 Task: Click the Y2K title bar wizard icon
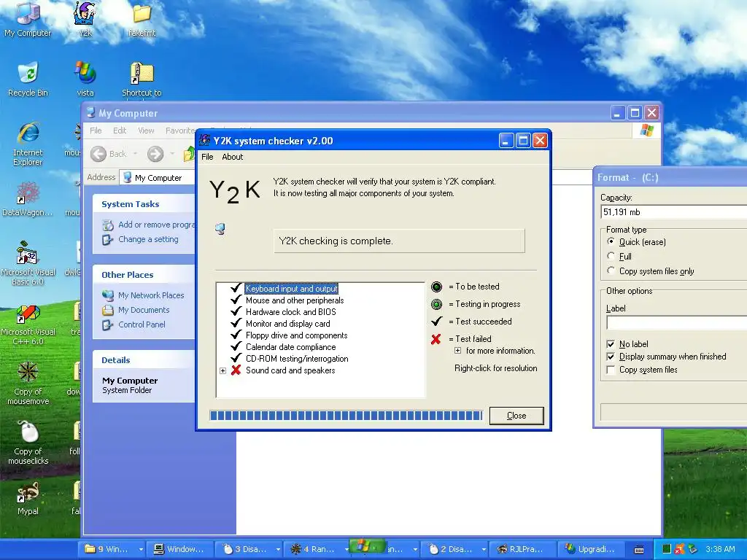click(x=205, y=141)
